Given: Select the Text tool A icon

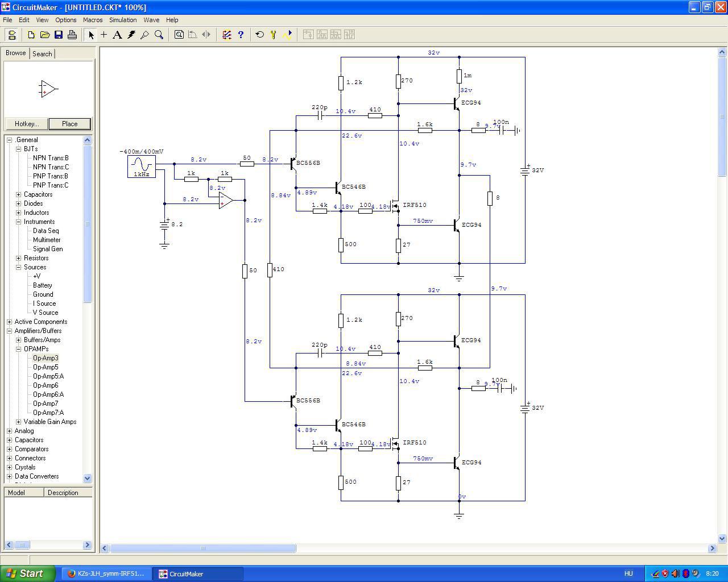Looking at the screenshot, I should [x=117, y=35].
